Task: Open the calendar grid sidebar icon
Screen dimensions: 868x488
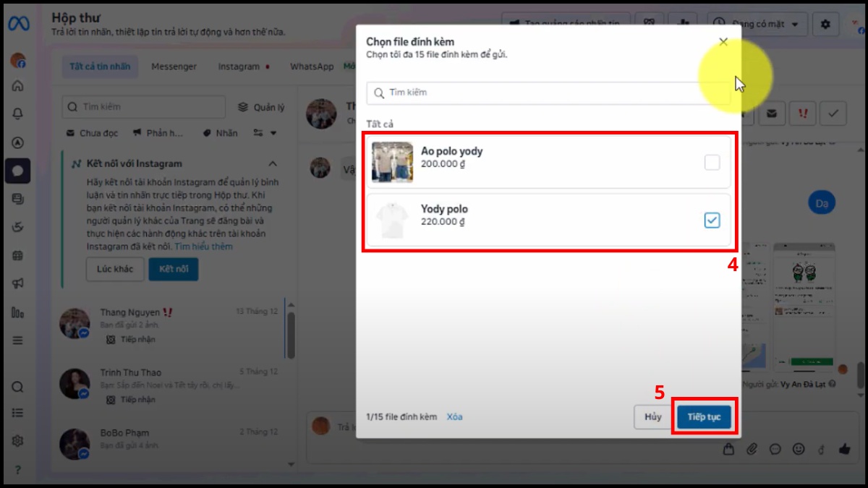Action: tap(18, 255)
